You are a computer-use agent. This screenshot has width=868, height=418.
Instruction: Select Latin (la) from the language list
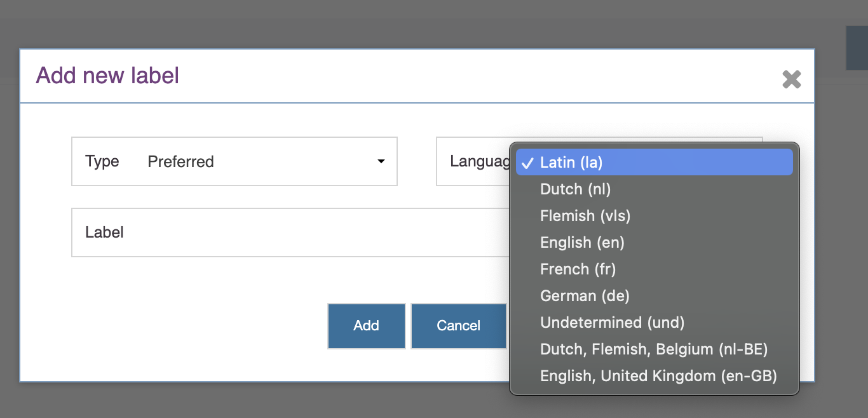point(602,163)
